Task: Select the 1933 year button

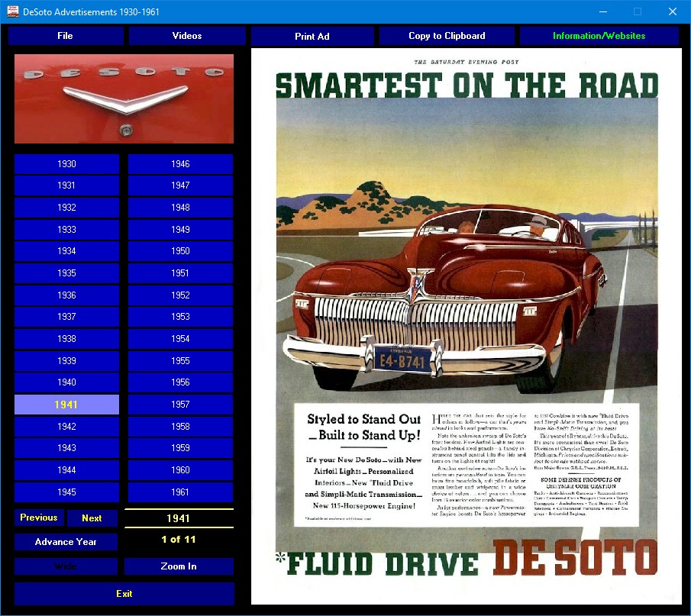Action: [x=66, y=230]
